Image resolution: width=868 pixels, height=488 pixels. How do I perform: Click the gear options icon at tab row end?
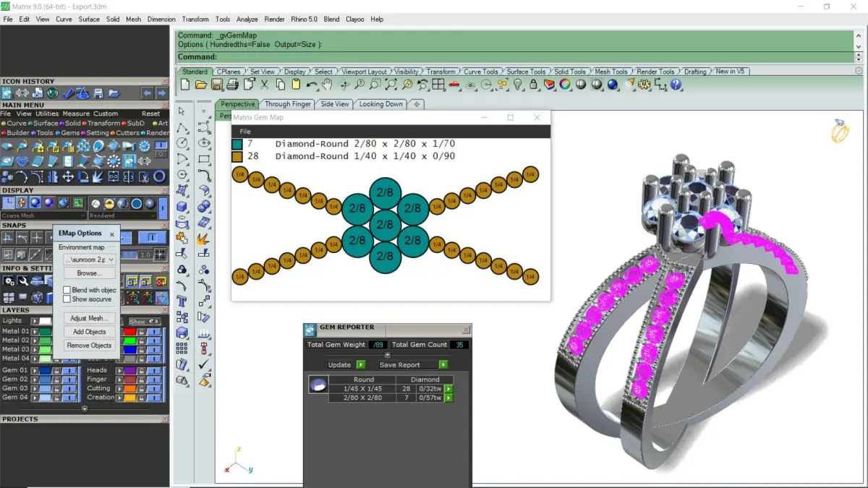coord(859,71)
